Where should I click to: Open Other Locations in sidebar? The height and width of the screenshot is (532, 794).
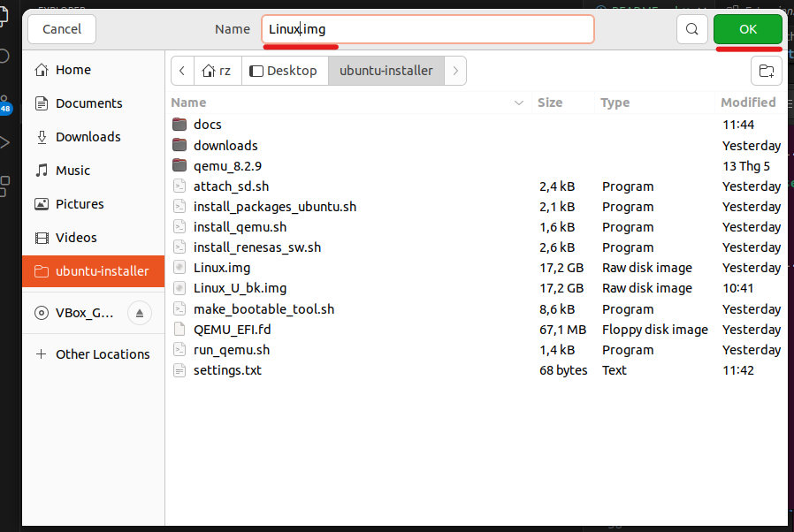[102, 354]
